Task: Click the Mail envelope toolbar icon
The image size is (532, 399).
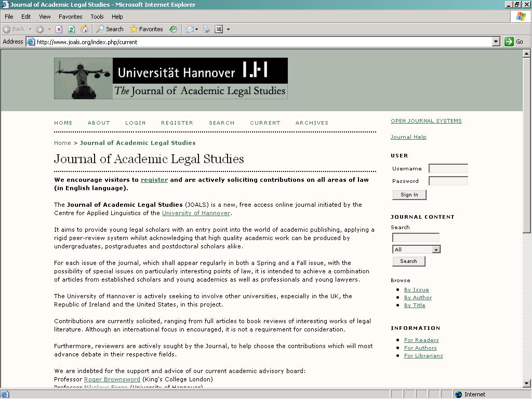Action: click(x=190, y=29)
